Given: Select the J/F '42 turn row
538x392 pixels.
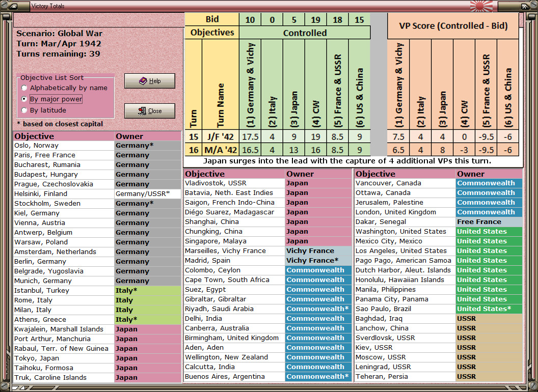Looking at the screenshot, I should point(352,137).
